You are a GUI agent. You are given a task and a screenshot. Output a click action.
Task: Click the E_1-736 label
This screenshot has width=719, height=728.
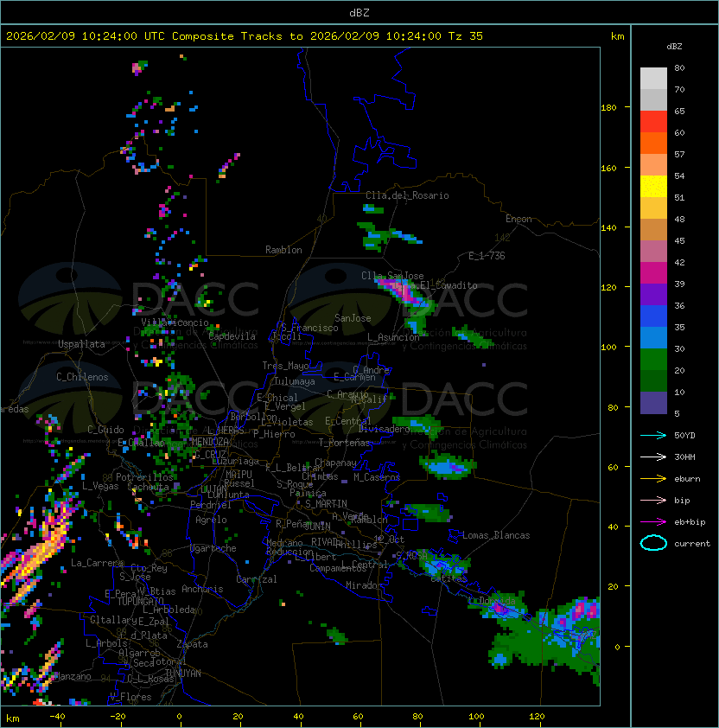(x=487, y=256)
